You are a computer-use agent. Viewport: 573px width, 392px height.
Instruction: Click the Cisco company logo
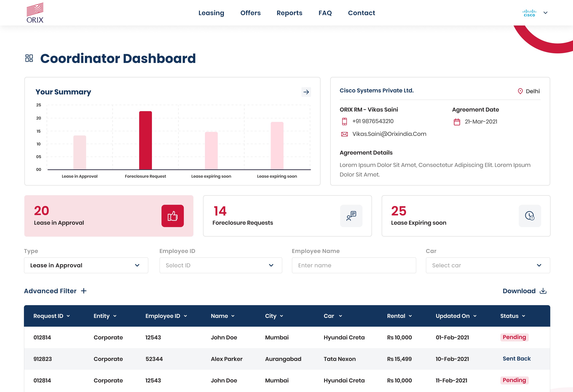[x=529, y=13]
